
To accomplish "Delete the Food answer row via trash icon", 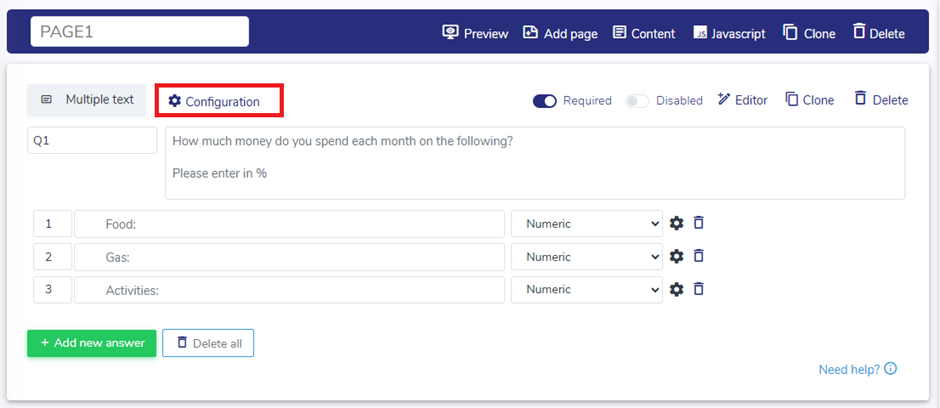I will point(699,223).
